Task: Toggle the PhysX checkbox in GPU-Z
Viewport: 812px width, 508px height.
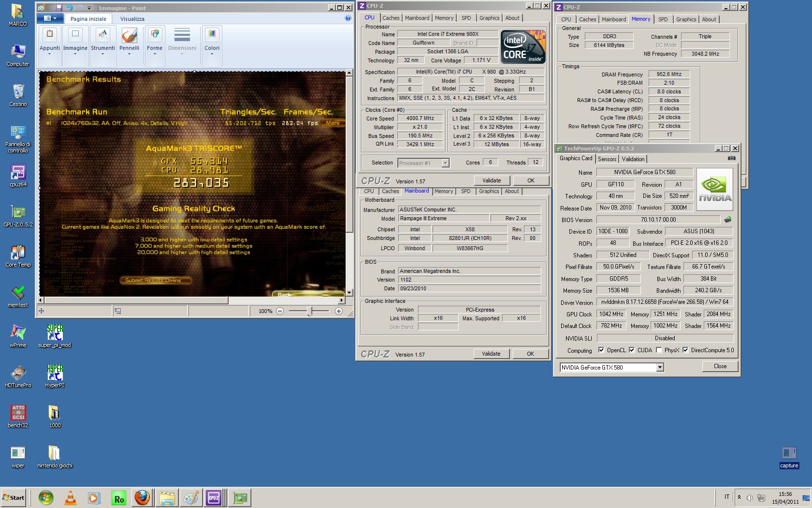Action: pyautogui.click(x=659, y=350)
